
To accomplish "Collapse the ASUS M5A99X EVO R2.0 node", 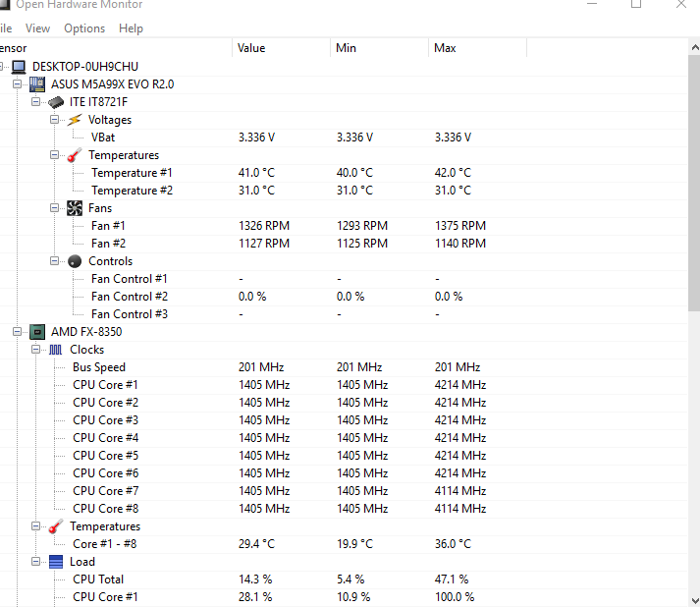I will [x=17, y=83].
